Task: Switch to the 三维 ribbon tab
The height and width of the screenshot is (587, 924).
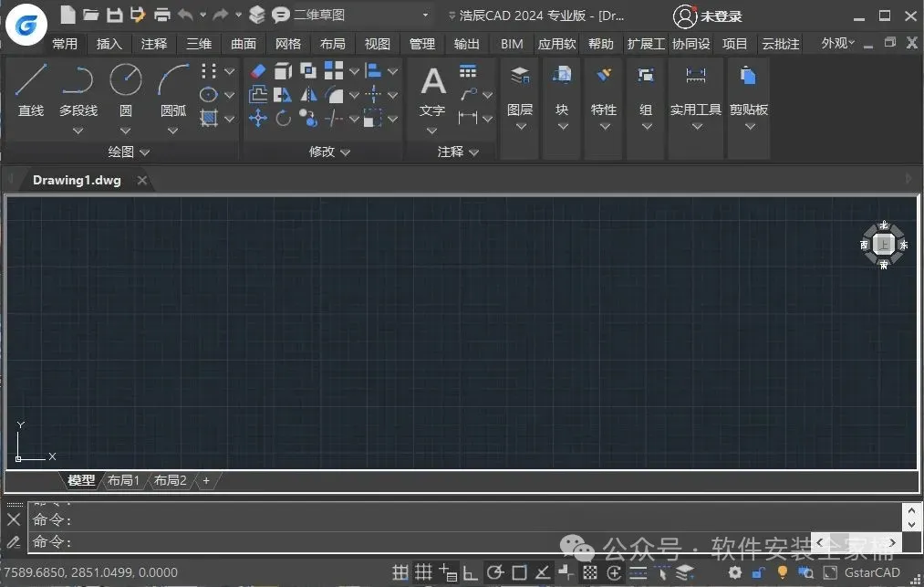Action: [199, 44]
